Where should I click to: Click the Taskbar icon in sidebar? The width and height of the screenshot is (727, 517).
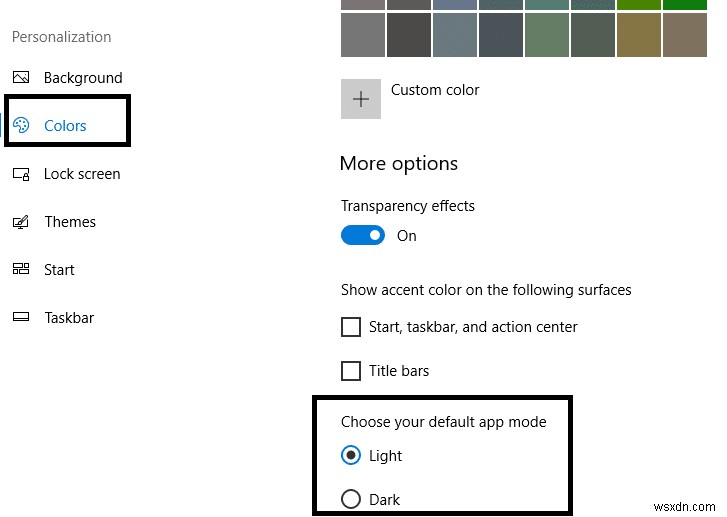tap(21, 317)
